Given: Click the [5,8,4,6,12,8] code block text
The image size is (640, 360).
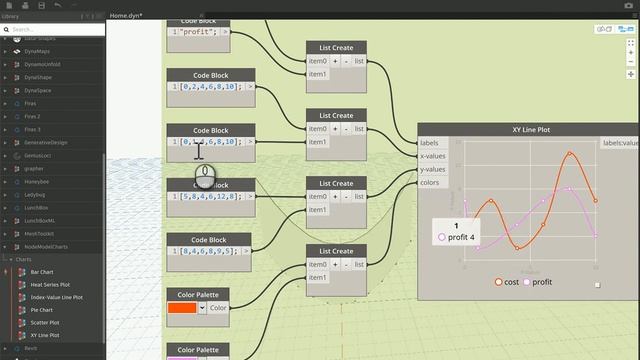Looking at the screenshot, I should (x=211, y=197).
